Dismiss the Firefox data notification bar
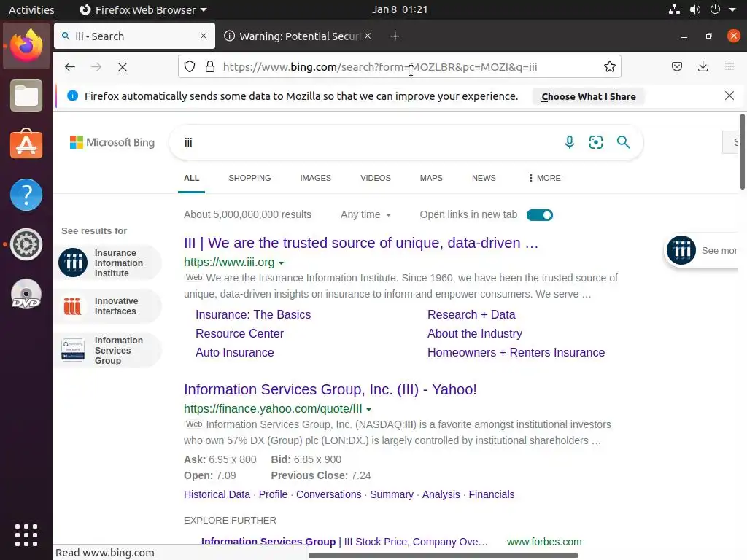747x560 pixels. point(729,96)
